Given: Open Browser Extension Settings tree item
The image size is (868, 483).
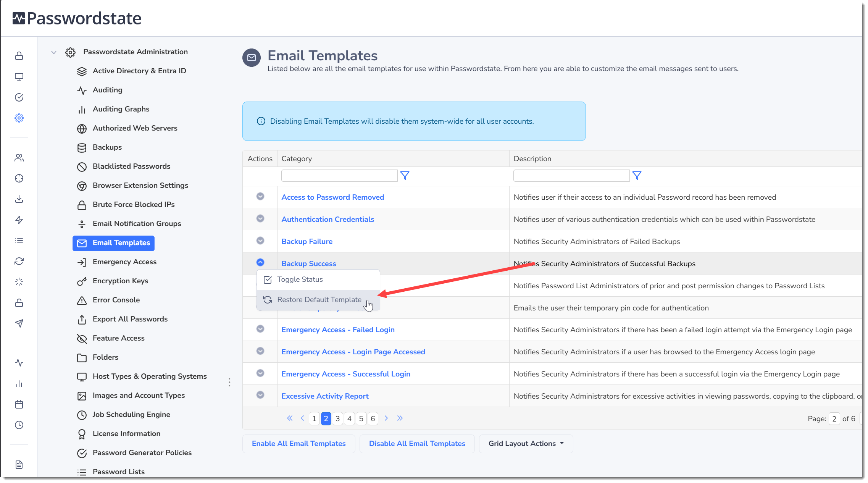Looking at the screenshot, I should click(x=140, y=186).
